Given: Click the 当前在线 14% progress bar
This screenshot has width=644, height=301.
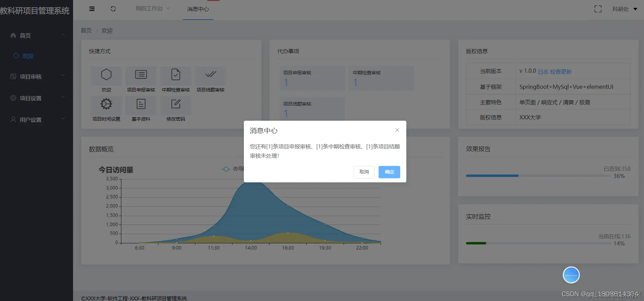Looking at the screenshot, I should (x=538, y=243).
